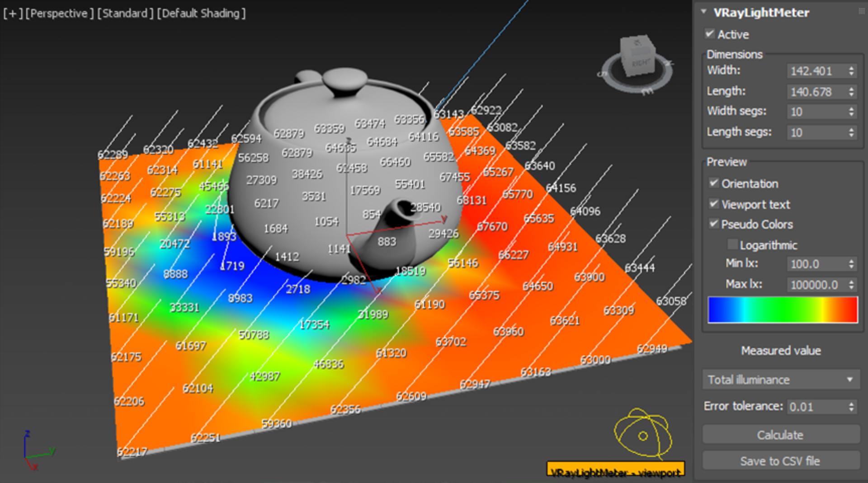The width and height of the screenshot is (868, 483).
Task: Click the Width segs spinner arrows
Action: (x=852, y=112)
